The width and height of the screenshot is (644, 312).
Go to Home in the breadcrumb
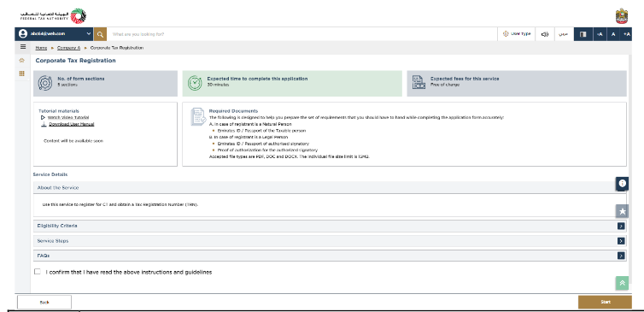(x=41, y=48)
